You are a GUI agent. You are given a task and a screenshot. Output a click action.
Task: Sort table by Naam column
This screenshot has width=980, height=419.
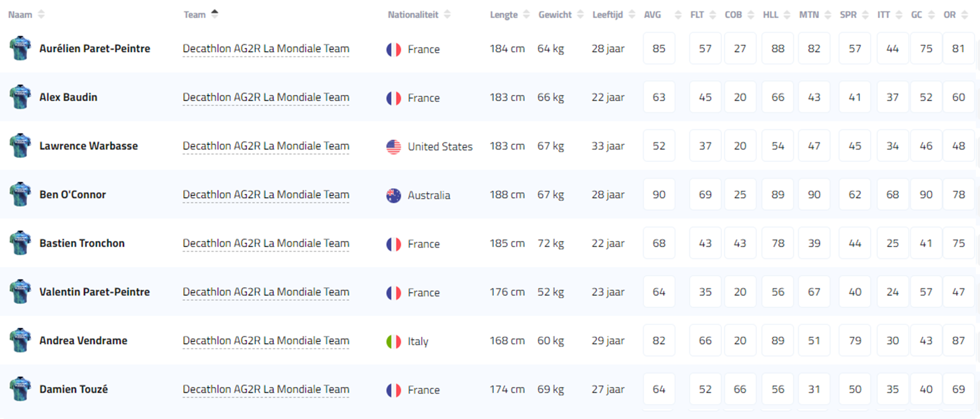pos(41,15)
